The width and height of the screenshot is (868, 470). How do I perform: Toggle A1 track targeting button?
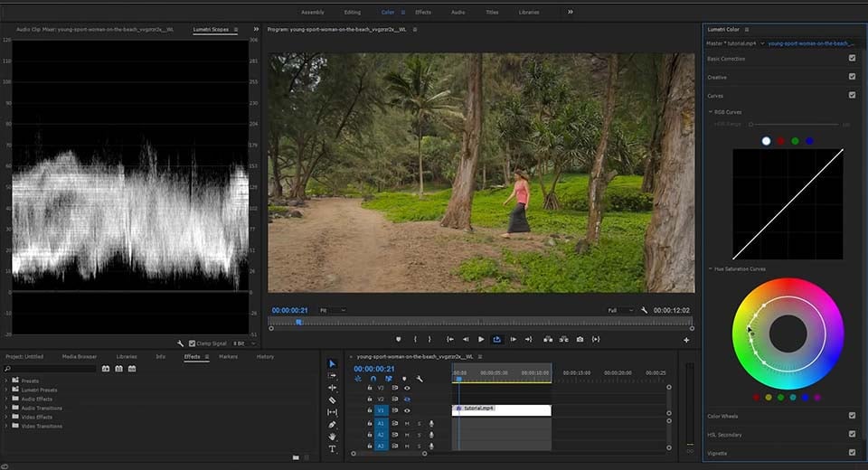(381, 424)
